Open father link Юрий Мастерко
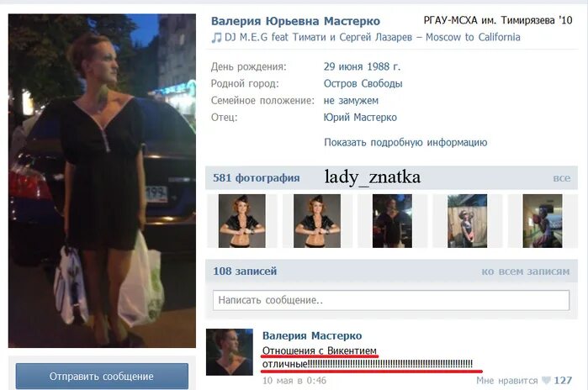 click(360, 118)
